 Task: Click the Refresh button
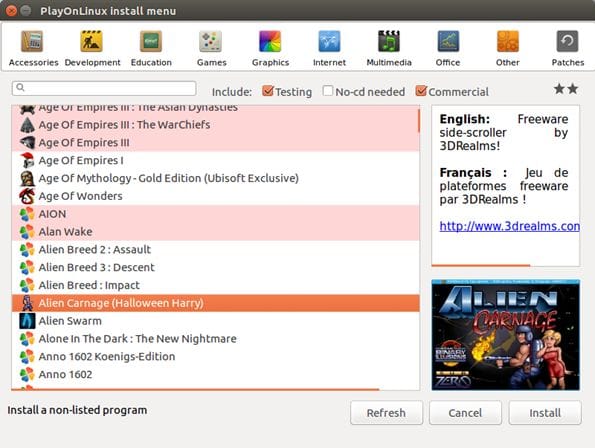[386, 413]
